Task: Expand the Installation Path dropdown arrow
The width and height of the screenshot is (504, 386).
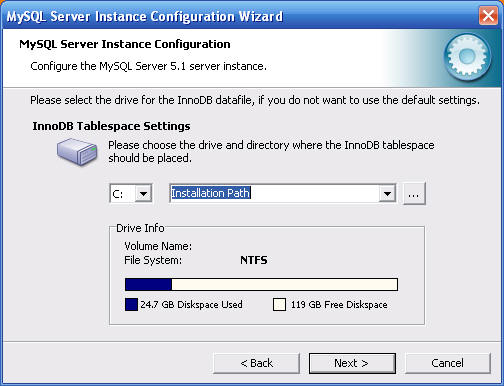Action: (387, 193)
